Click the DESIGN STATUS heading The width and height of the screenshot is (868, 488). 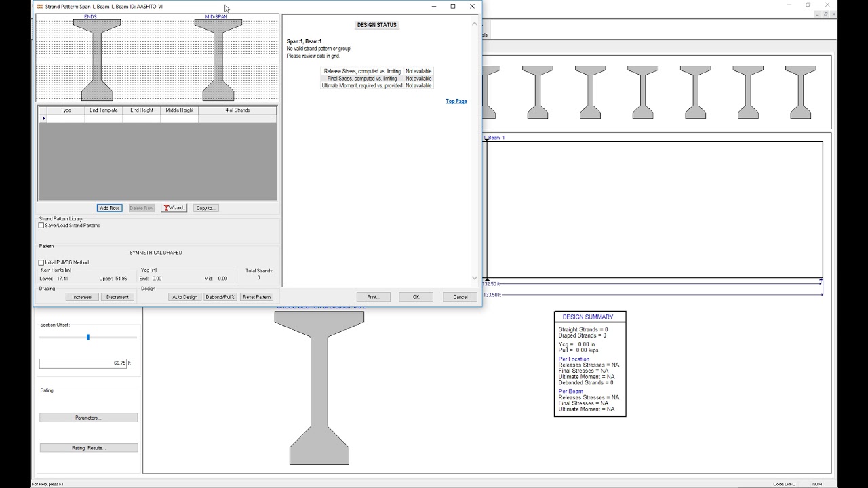coord(376,25)
